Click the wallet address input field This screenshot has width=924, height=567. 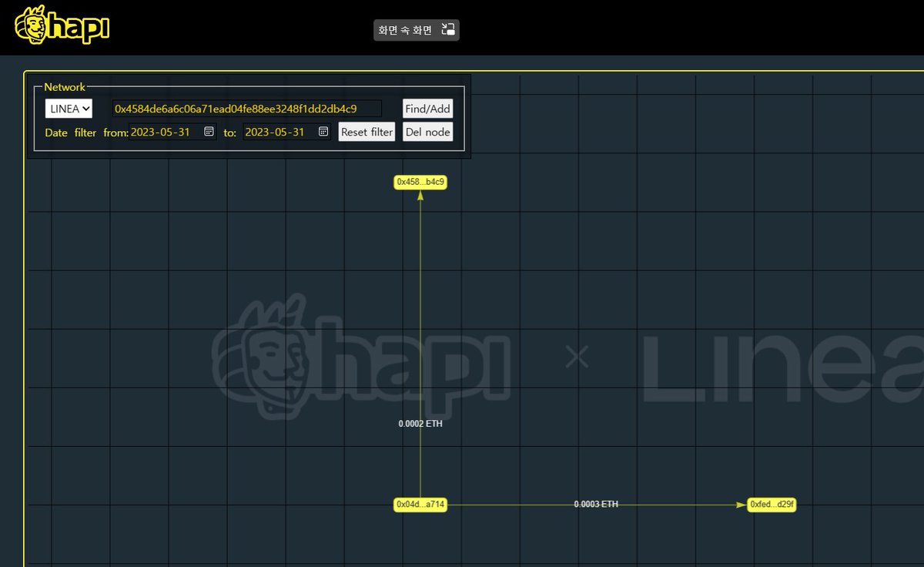pos(246,109)
